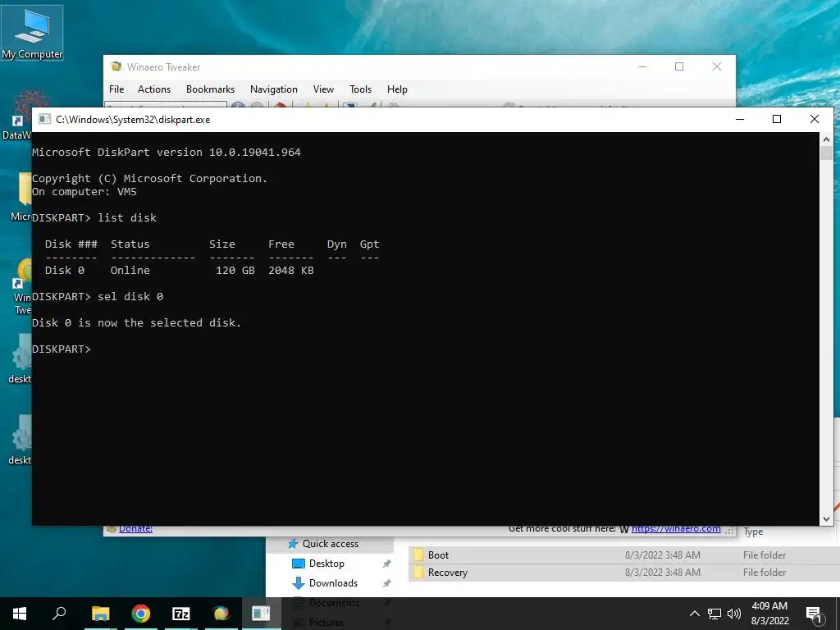This screenshot has height=630, width=840.
Task: Open 7-Zip from the taskbar
Action: point(181,614)
